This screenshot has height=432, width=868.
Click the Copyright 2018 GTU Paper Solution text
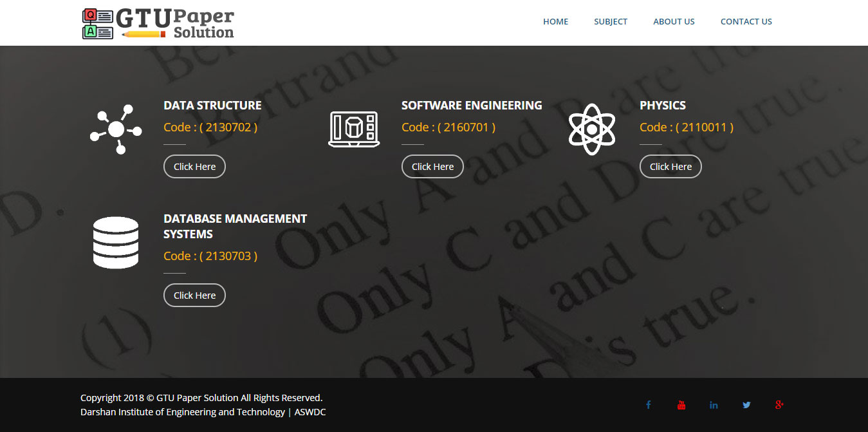tap(201, 398)
